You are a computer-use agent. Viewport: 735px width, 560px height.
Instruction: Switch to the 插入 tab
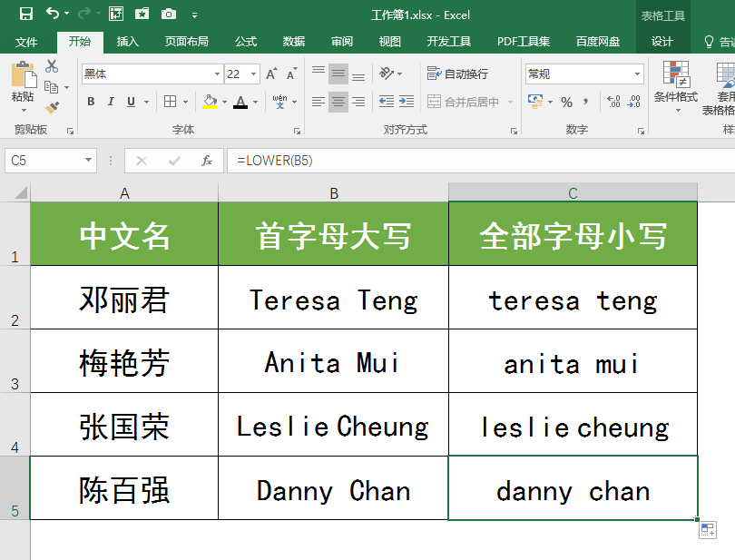point(128,42)
